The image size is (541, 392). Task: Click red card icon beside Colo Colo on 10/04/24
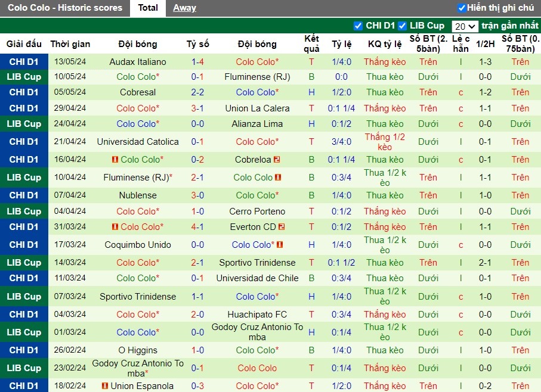click(278, 178)
